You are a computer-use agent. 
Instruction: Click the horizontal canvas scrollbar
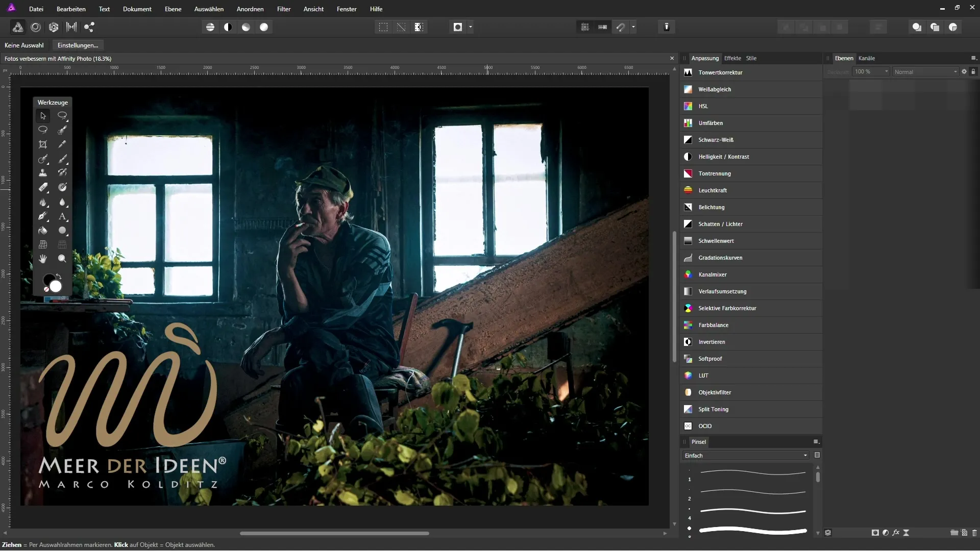coord(334,533)
